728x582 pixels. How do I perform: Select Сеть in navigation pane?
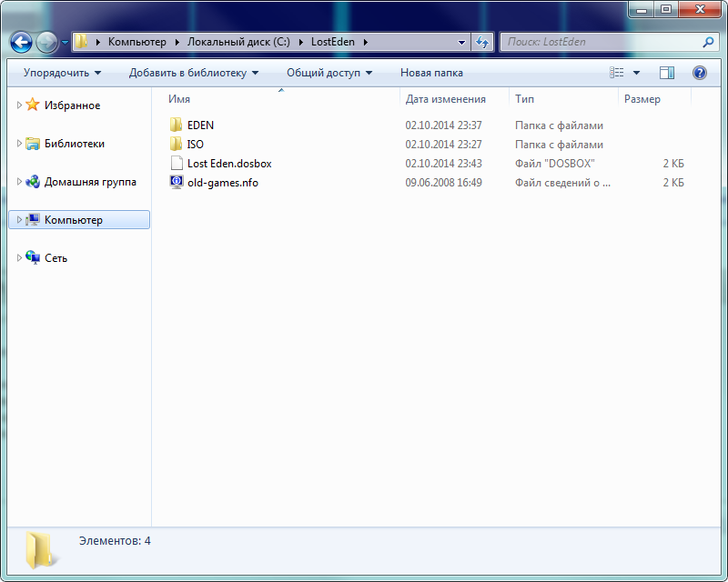(x=56, y=257)
